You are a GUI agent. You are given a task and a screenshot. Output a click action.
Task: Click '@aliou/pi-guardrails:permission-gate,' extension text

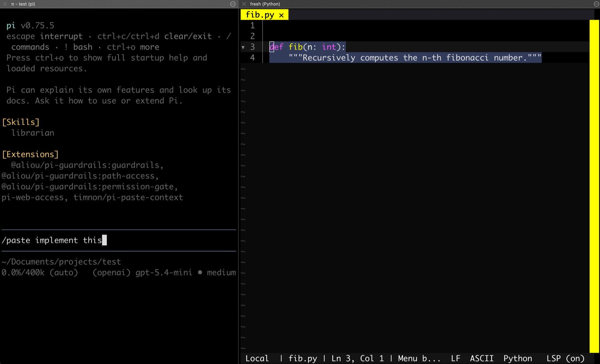click(90, 186)
